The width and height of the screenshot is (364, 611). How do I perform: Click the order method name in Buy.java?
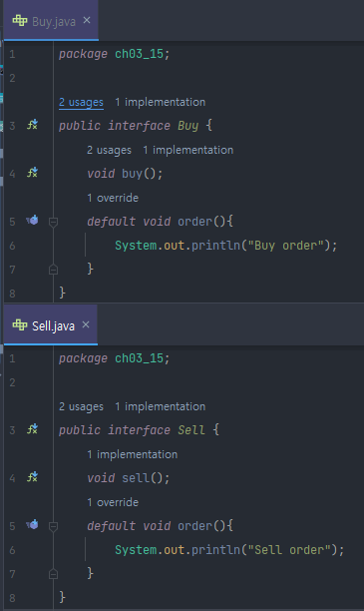(195, 222)
